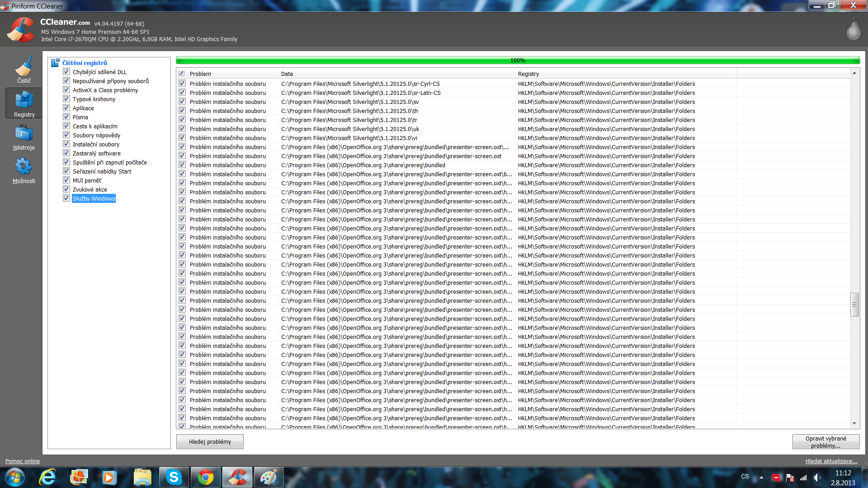Click the CS language indicator
The width and height of the screenshot is (868, 488).
pos(745,477)
